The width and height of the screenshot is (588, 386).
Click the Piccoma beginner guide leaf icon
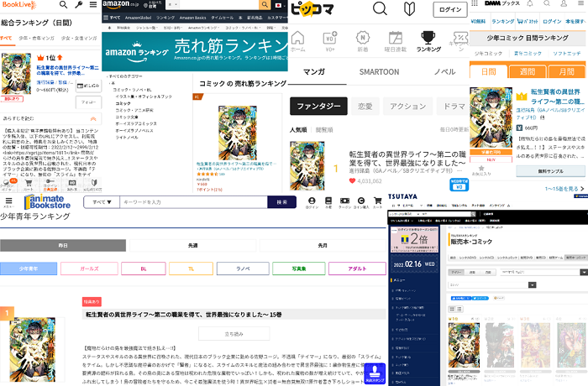click(x=410, y=8)
